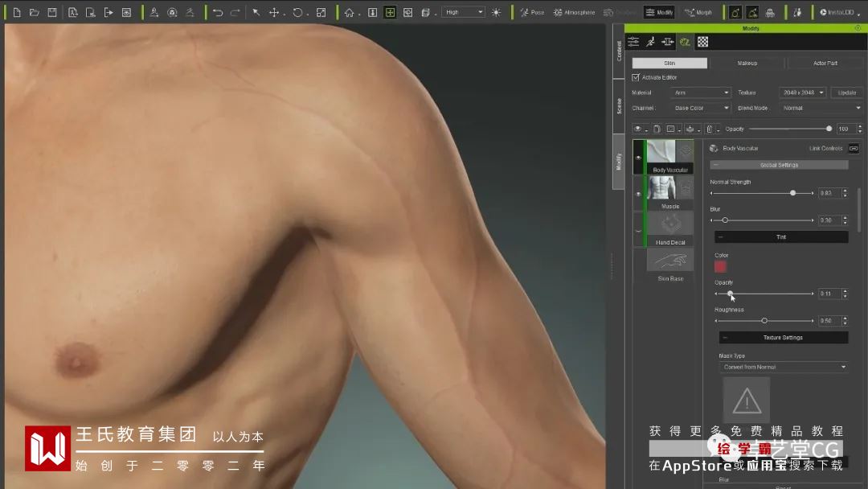This screenshot has width=868, height=489.
Task: Open the Modify side tab
Action: 619,162
